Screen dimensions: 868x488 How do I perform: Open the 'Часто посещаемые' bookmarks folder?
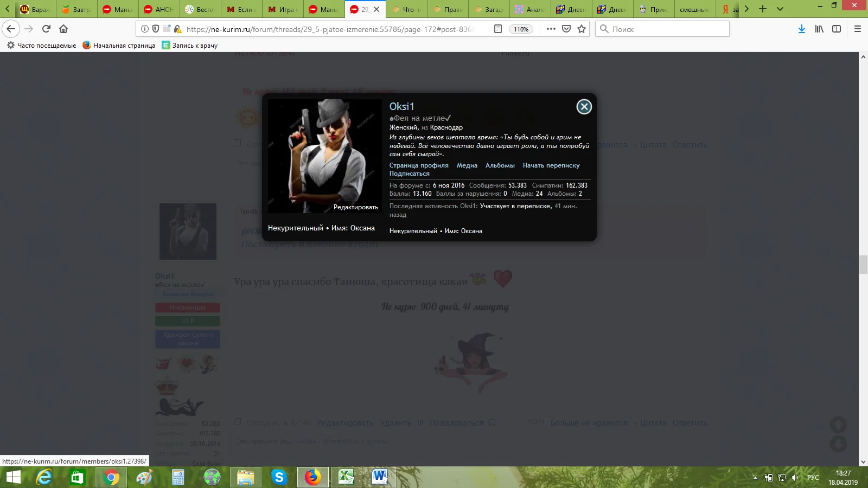[x=41, y=46]
